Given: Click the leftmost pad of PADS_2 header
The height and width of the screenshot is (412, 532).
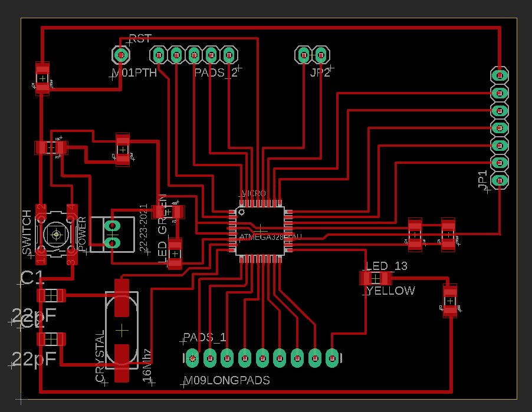Looking at the screenshot, I should pyautogui.click(x=159, y=55).
